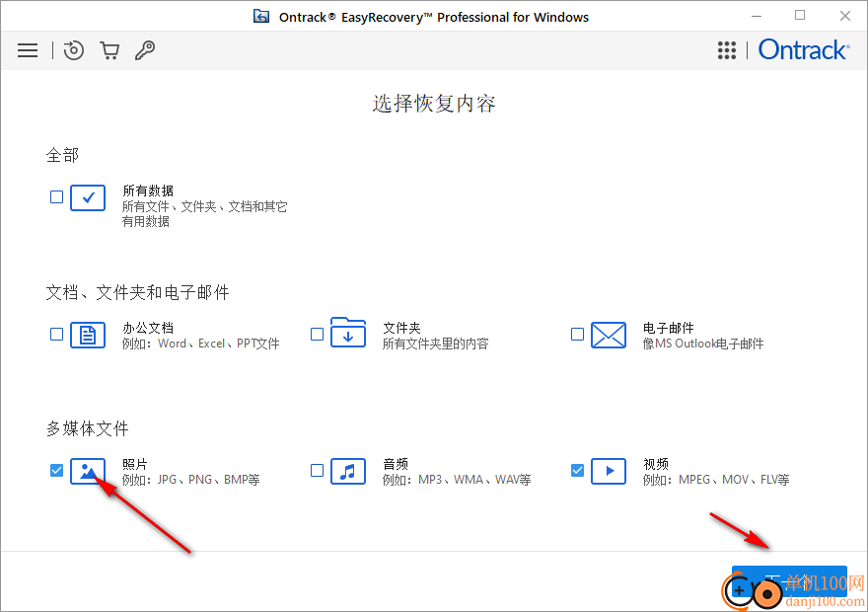Click the Audio music note icon

(348, 471)
